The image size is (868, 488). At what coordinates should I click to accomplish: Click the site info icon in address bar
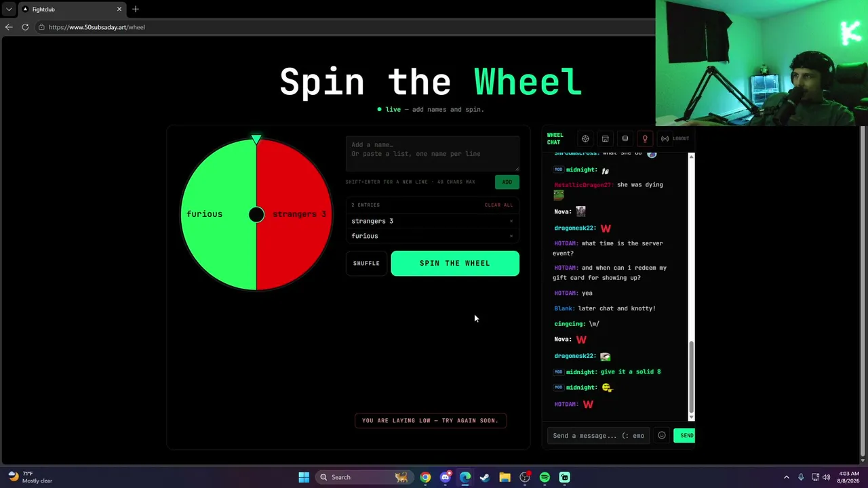point(41,27)
